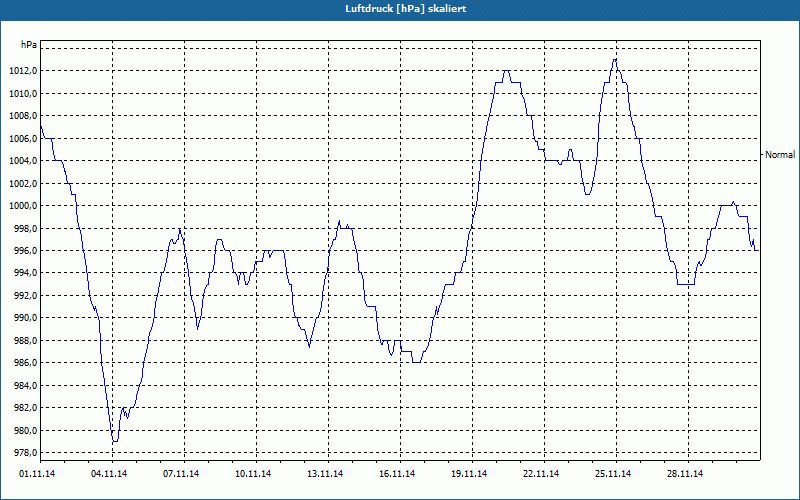The image size is (800, 500).
Task: Select the 984,0 y-axis value
Action: pyautogui.click(x=26, y=385)
